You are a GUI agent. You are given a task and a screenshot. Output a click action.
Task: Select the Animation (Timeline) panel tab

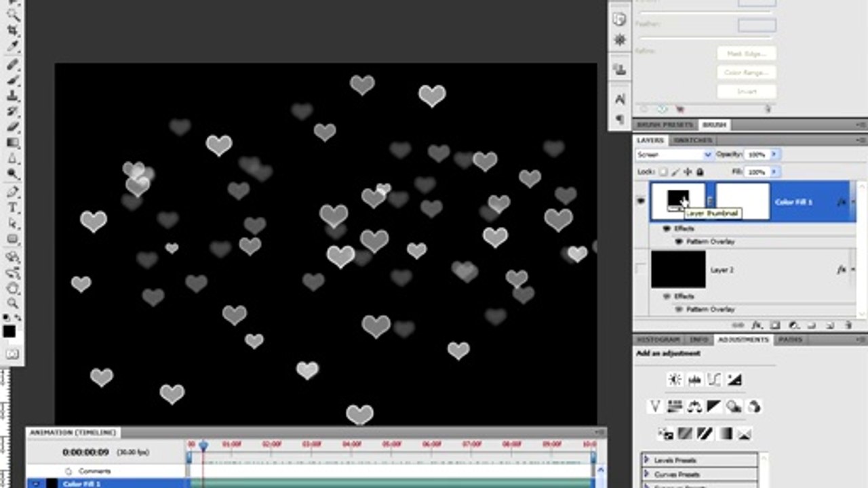pos(73,432)
